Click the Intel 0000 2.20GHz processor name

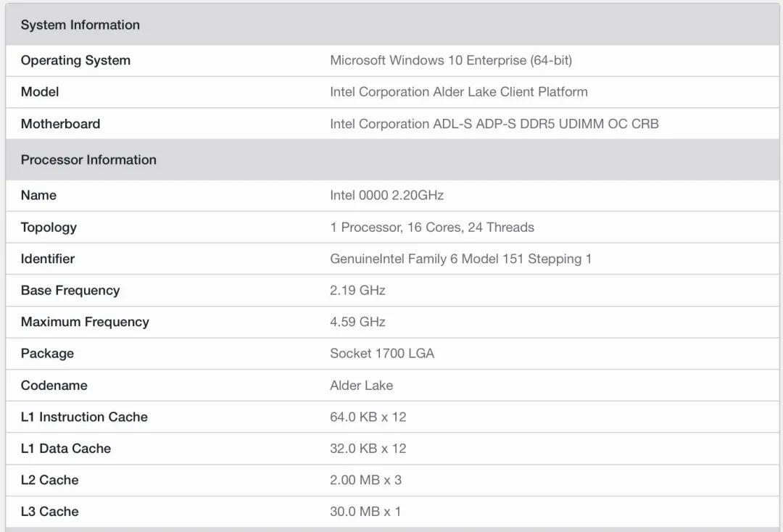click(x=386, y=195)
